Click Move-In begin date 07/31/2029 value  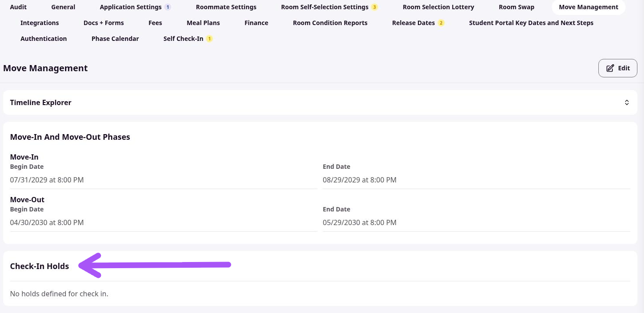pos(47,180)
